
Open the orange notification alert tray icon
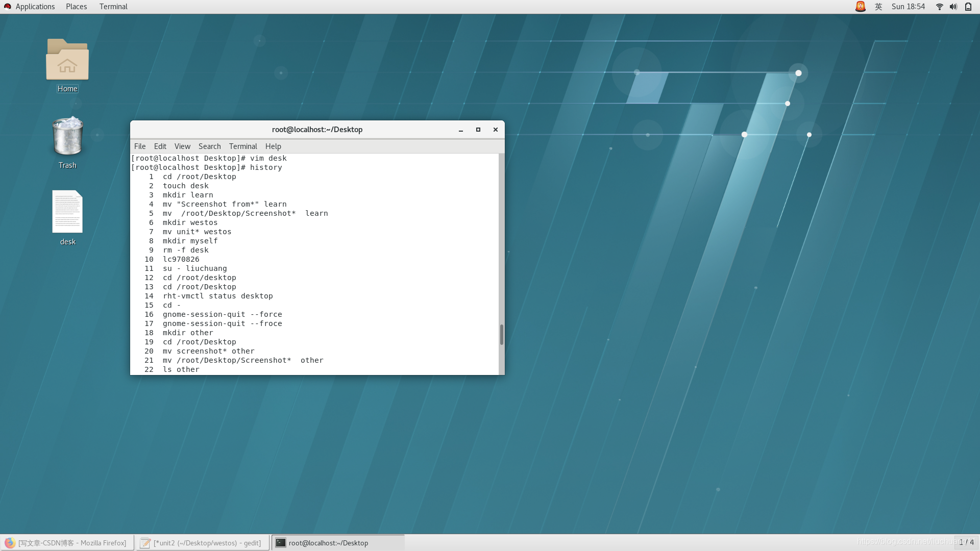(861, 7)
